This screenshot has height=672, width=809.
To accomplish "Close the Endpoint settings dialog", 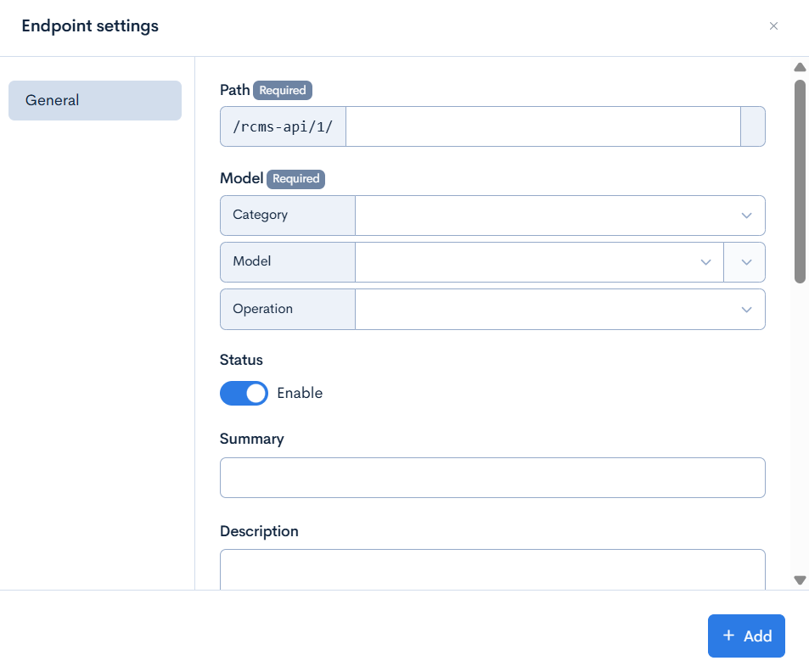I will pos(773,26).
